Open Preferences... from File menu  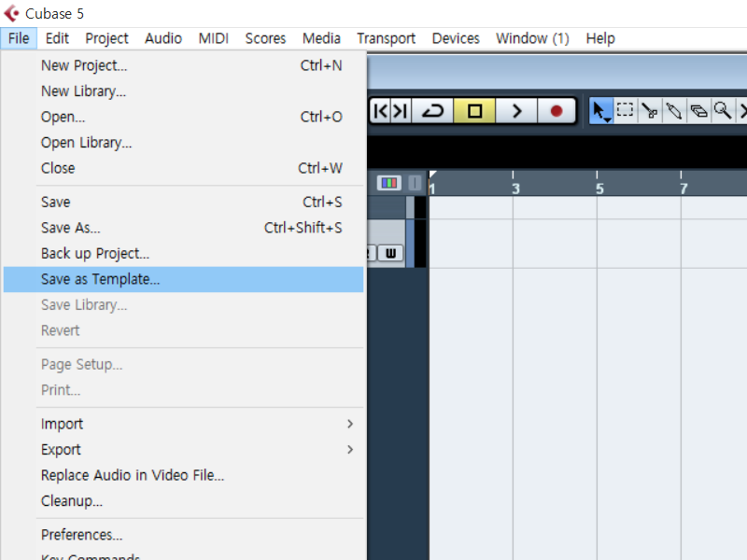click(x=183, y=535)
